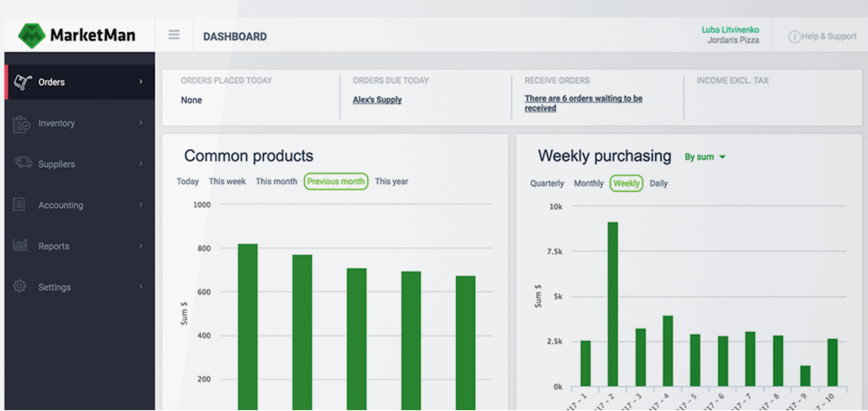This screenshot has height=411, width=868.
Task: Select Previous month for Common products
Action: click(336, 181)
